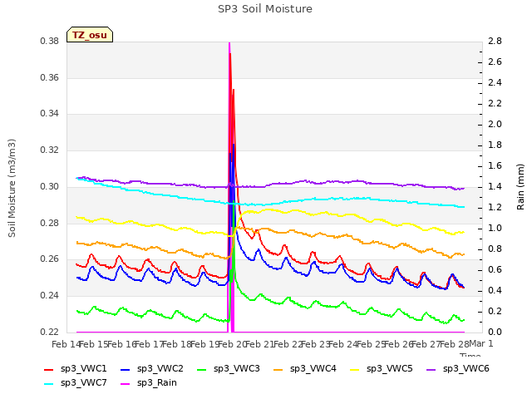This screenshot has height=399, width=532.
Task: Toggle the sp3_VWC6 legend entry
Action: [458, 369]
